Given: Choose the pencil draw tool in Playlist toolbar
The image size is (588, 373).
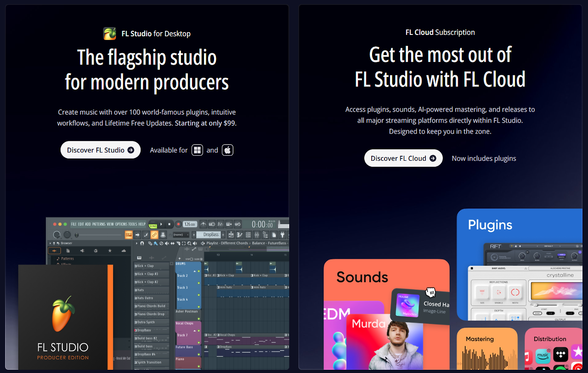Looking at the screenshot, I should [x=151, y=243].
